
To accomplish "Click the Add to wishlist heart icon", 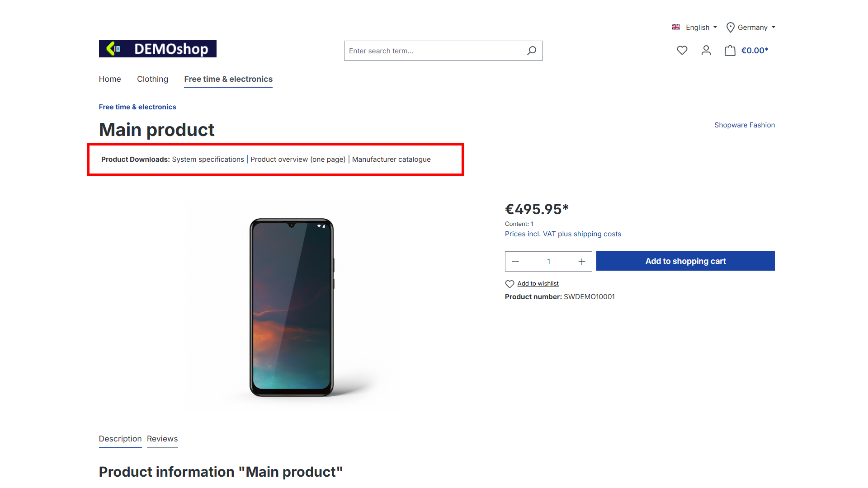I will click(509, 284).
